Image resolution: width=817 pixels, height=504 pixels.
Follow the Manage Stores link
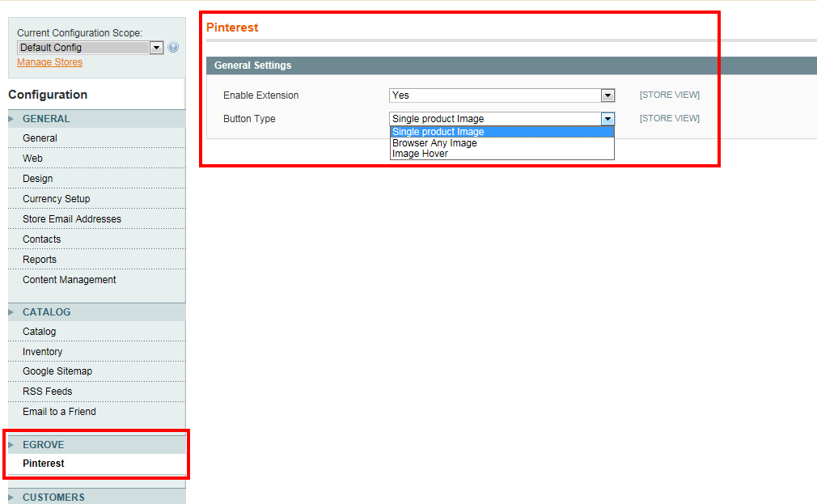(x=49, y=62)
